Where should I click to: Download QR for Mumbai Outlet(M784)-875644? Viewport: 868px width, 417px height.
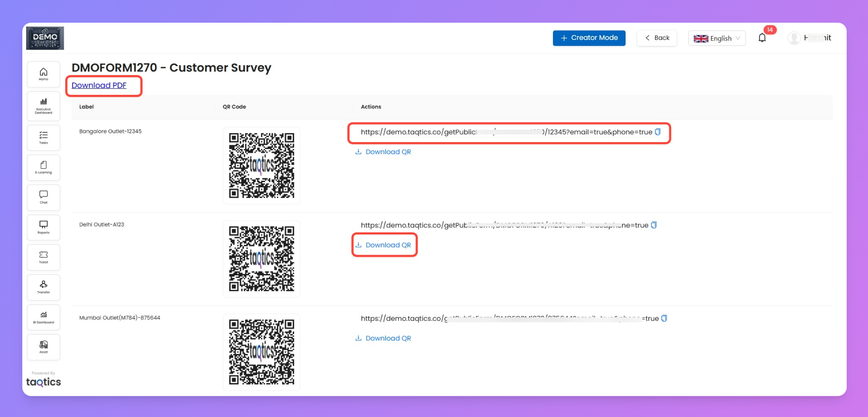coord(383,339)
